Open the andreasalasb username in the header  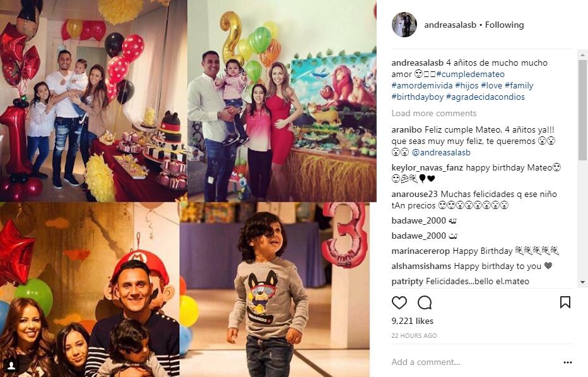[x=450, y=25]
